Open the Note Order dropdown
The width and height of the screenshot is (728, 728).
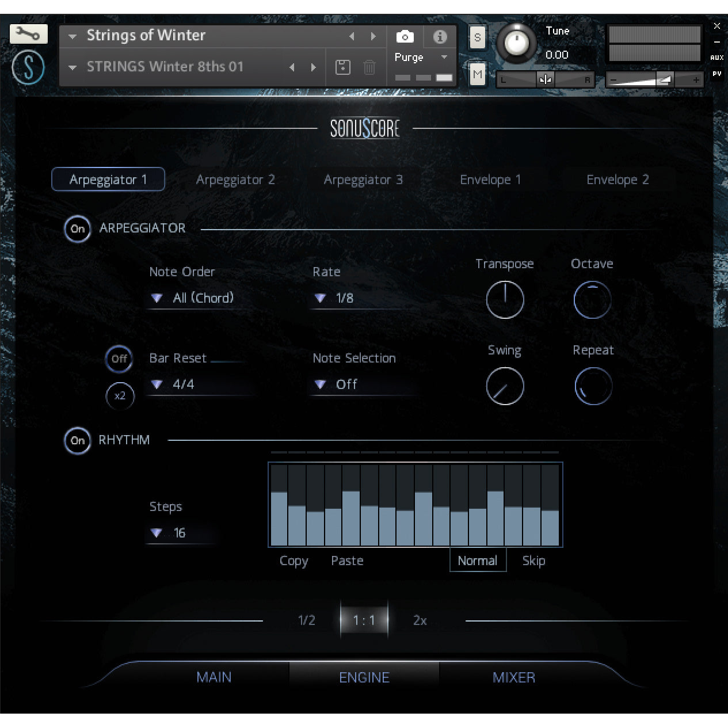click(x=193, y=298)
